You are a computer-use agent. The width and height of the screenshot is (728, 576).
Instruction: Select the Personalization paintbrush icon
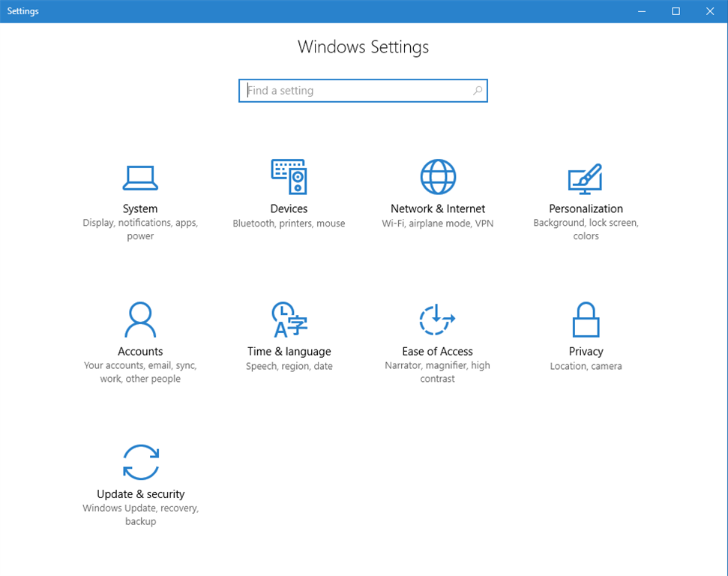[x=586, y=178]
